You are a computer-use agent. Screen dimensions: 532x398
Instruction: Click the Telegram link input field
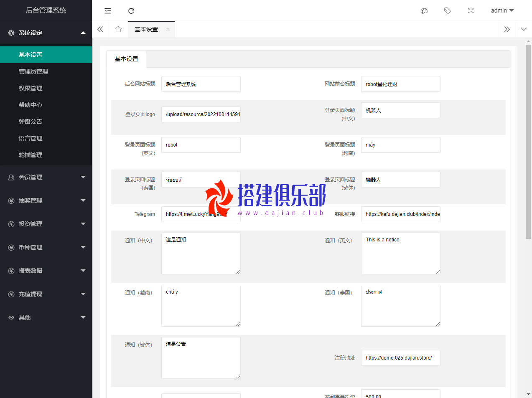pos(201,214)
